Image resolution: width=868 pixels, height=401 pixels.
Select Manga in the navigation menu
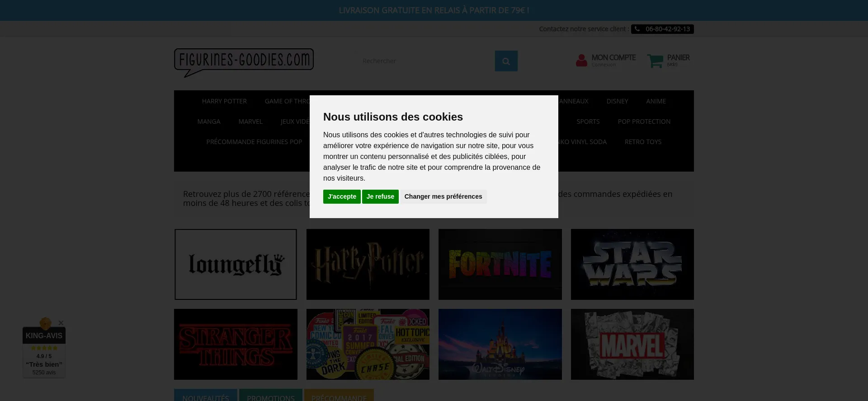209,121
